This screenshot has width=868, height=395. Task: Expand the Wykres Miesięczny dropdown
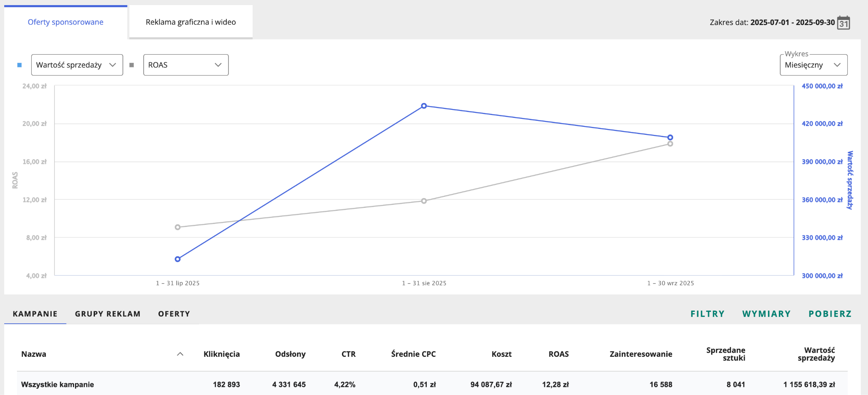(814, 65)
